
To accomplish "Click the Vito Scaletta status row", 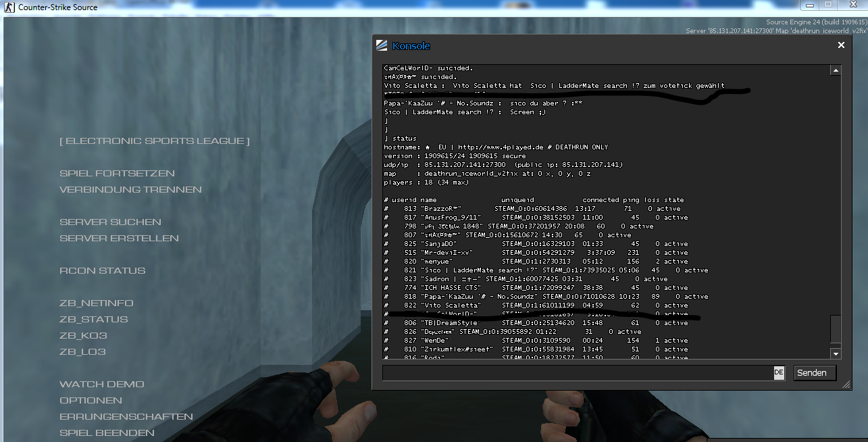I will click(536, 305).
